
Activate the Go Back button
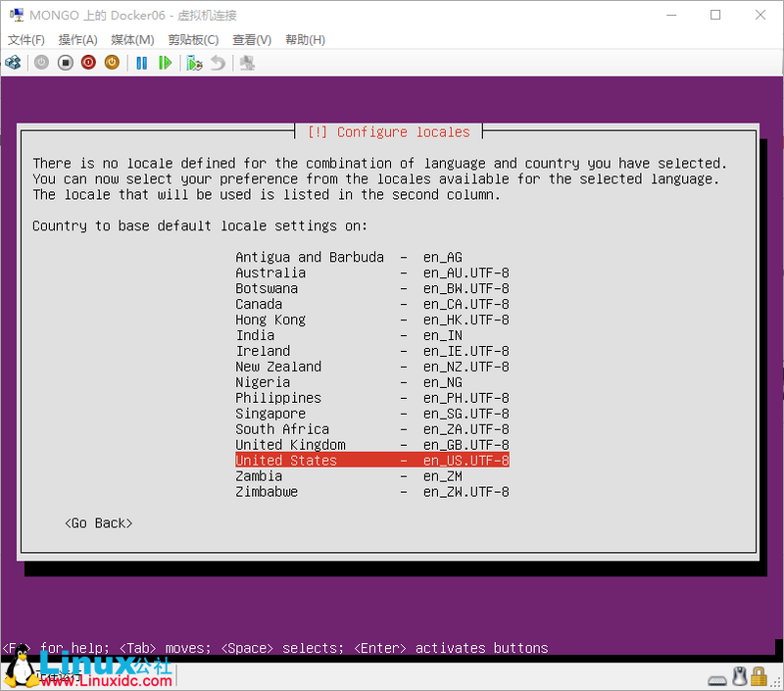click(x=97, y=522)
